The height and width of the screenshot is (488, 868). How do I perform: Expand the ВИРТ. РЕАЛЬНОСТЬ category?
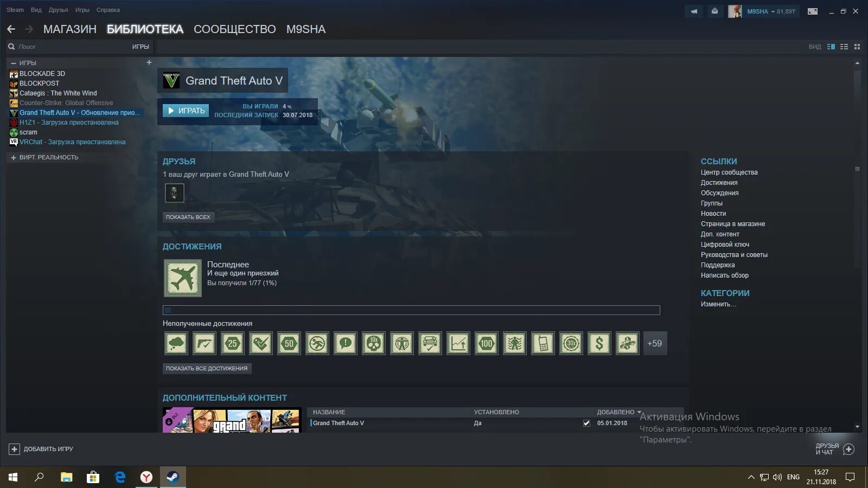[14, 157]
